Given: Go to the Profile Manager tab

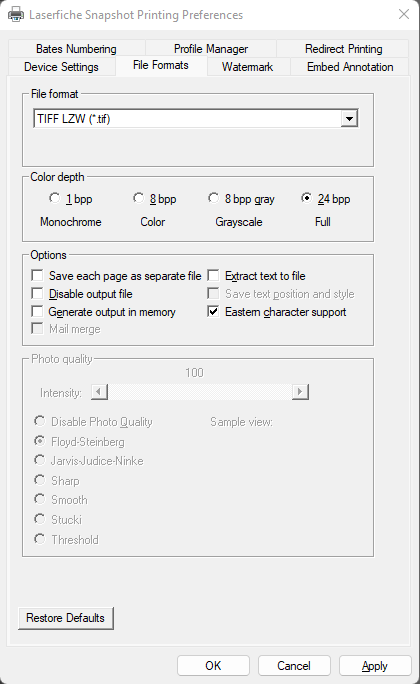Looking at the screenshot, I should point(211,48).
